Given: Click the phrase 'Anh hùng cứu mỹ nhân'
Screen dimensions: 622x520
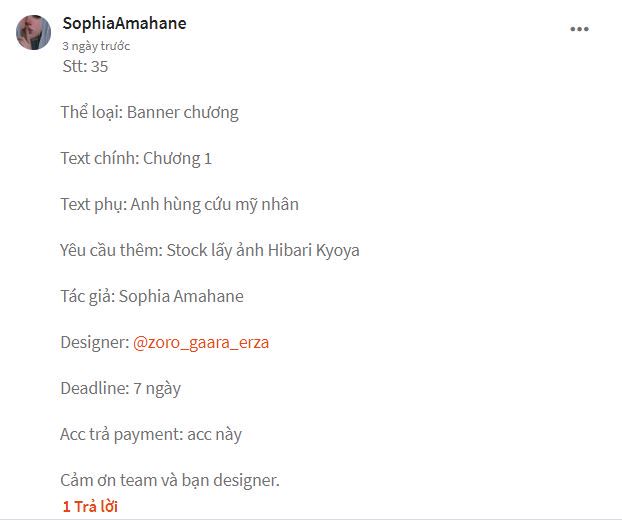Looking at the screenshot, I should 215,204.
